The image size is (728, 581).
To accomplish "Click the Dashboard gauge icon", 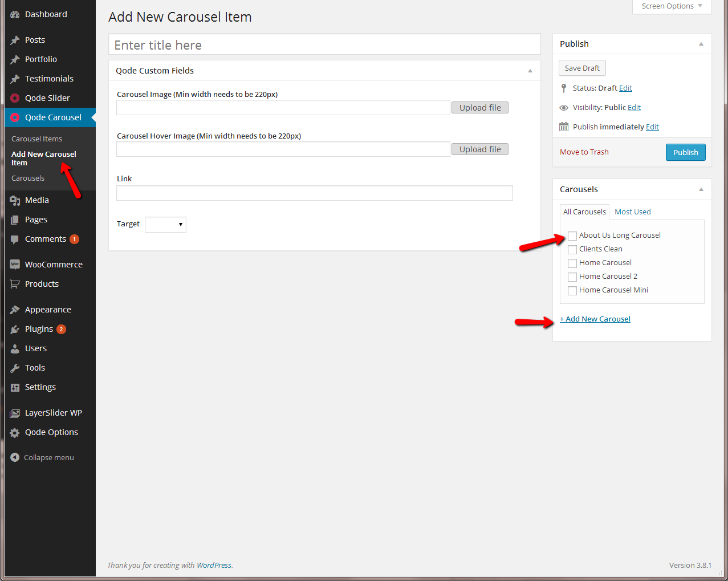I will 15,14.
